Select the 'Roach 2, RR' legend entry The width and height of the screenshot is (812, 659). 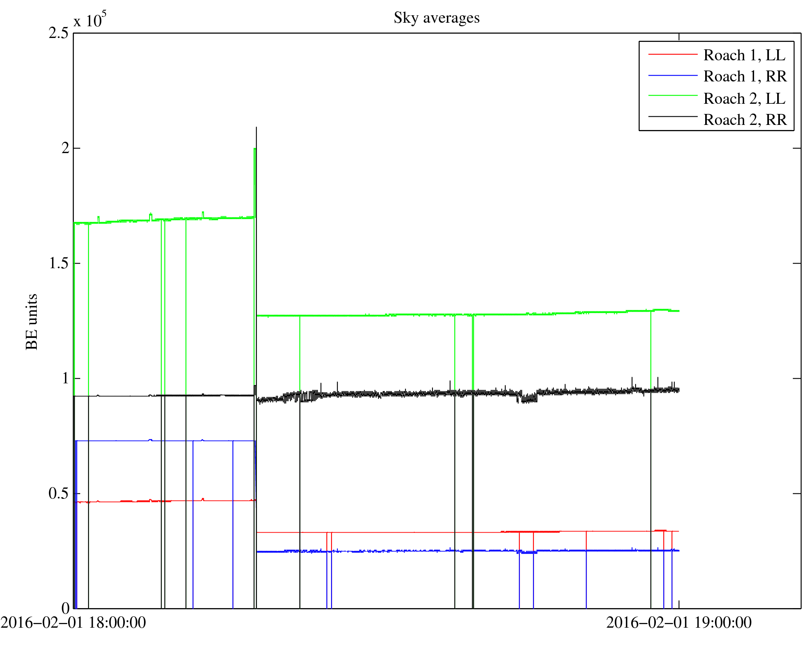745,120
